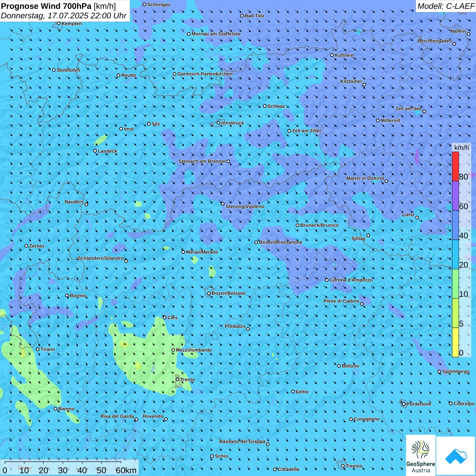The height and width of the screenshot is (476, 476).
Task: Click the Matrei in Osttirol label
Action: (365, 178)
